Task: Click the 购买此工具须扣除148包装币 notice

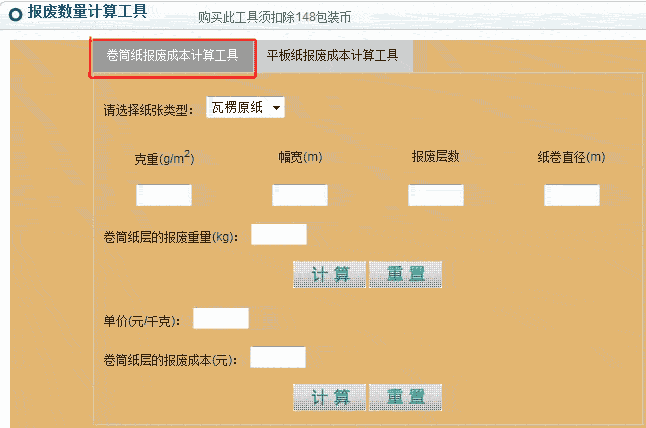Action: 274,17
